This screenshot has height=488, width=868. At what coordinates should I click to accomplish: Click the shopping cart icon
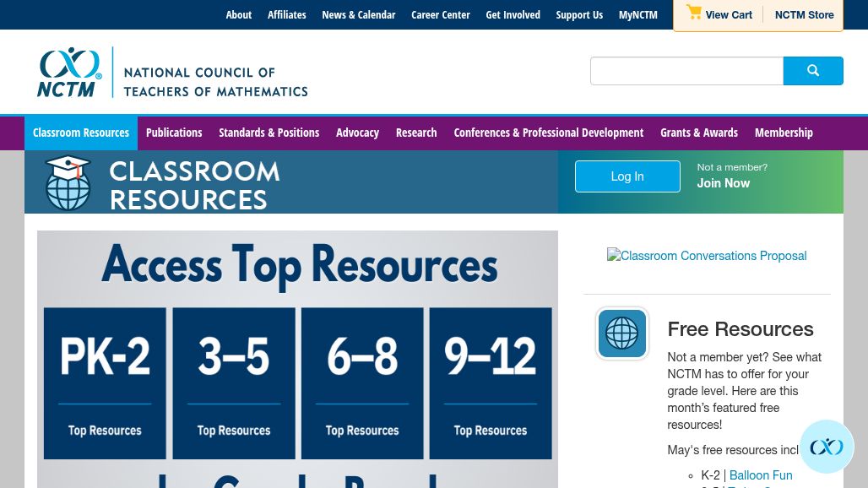(693, 13)
